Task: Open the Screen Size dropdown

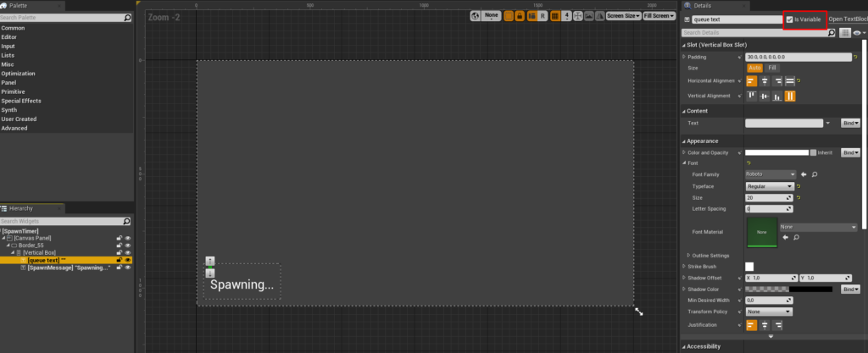Action: click(623, 16)
